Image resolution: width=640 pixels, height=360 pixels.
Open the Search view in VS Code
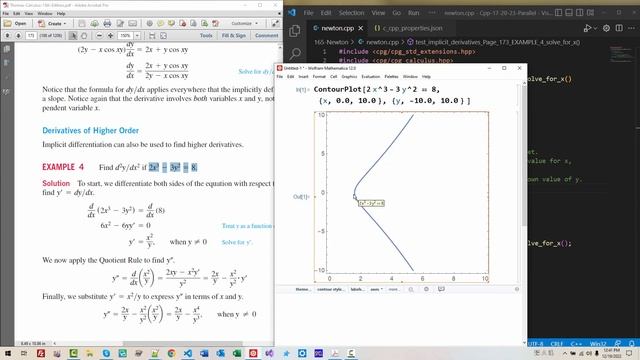(295, 53)
